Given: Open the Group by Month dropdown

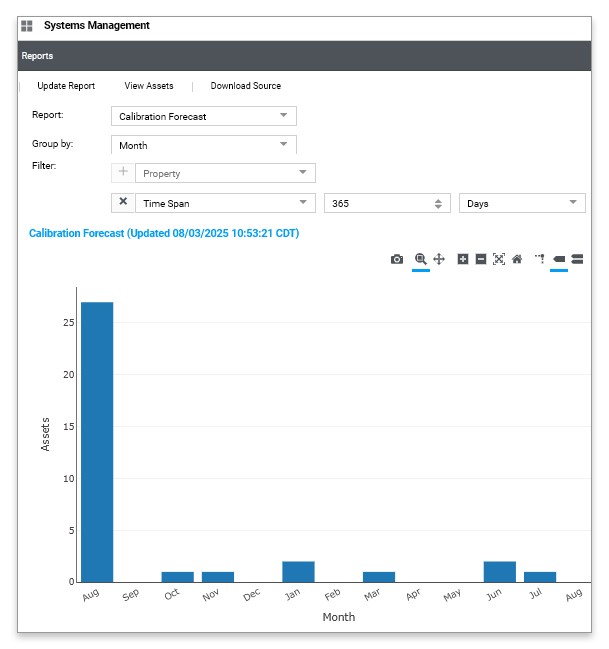Looking at the screenshot, I should (204, 145).
